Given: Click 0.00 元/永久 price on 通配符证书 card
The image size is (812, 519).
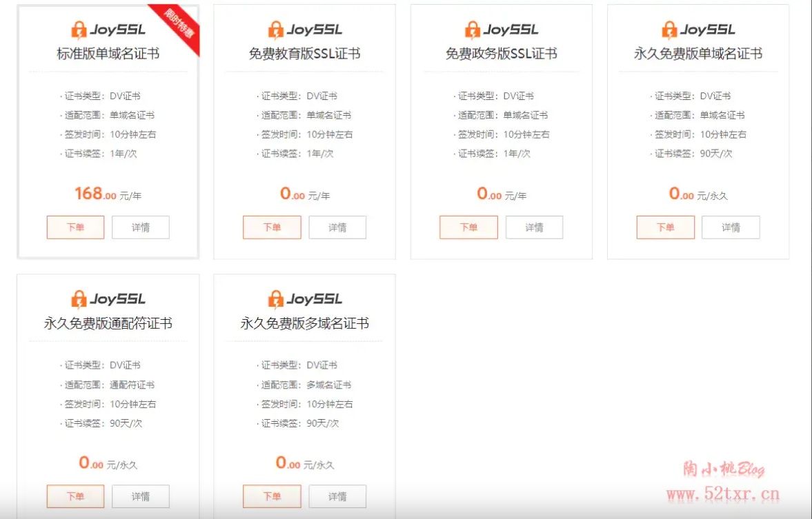Looking at the screenshot, I should pyautogui.click(x=108, y=463).
